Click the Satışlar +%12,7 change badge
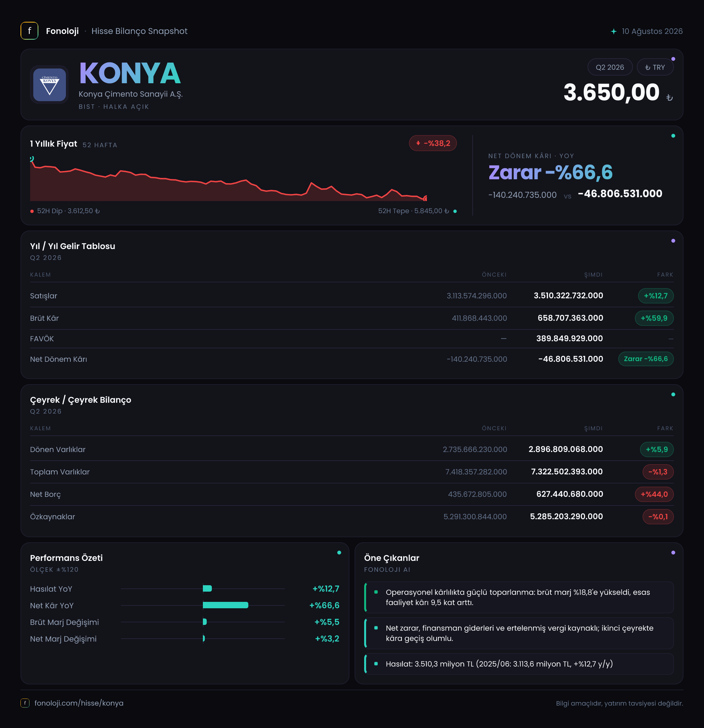The width and height of the screenshot is (704, 728). pos(656,296)
